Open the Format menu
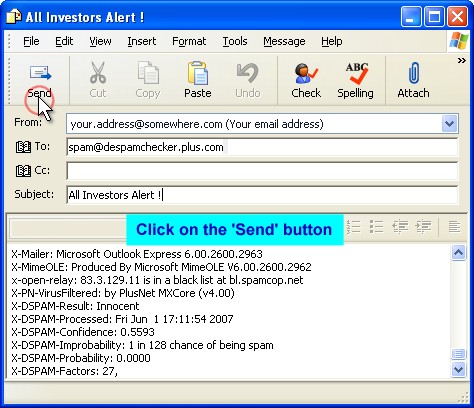The width and height of the screenshot is (474, 408). [189, 41]
